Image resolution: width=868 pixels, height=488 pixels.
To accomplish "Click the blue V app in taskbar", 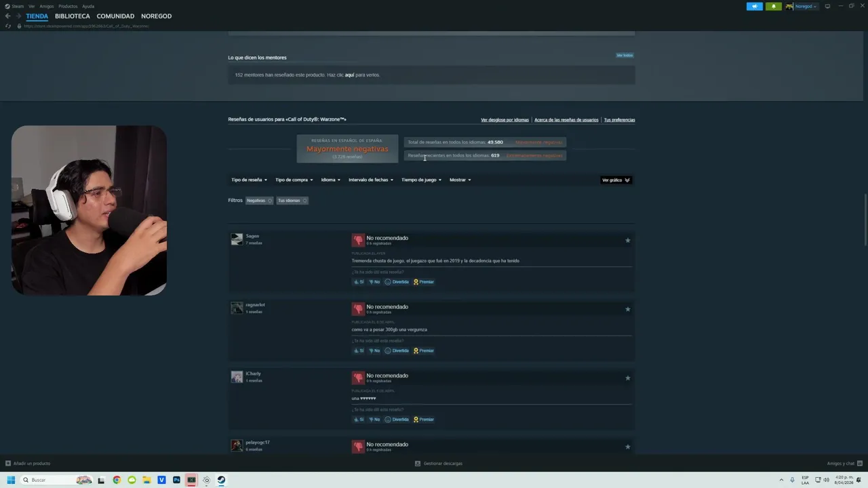I will pos(161,480).
